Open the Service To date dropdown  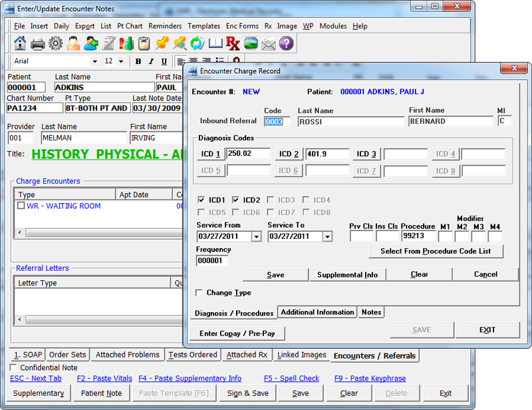327,236
